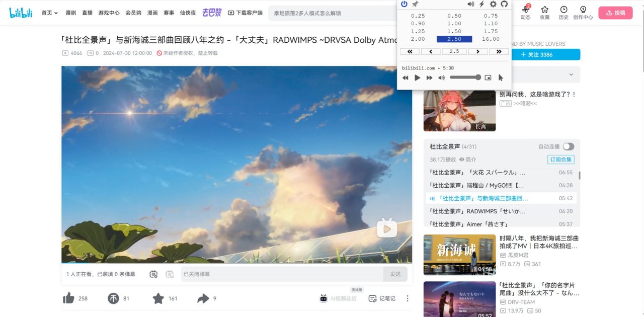This screenshot has height=317, width=644.
Task: Adjust the popup volume slider
Action: (465, 77)
